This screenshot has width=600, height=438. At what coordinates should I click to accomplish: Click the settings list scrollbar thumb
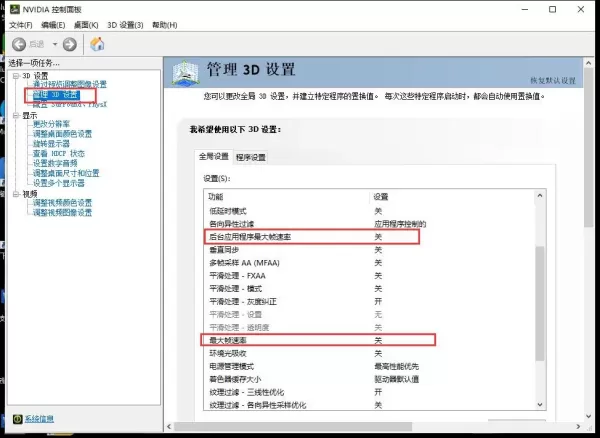point(540,304)
